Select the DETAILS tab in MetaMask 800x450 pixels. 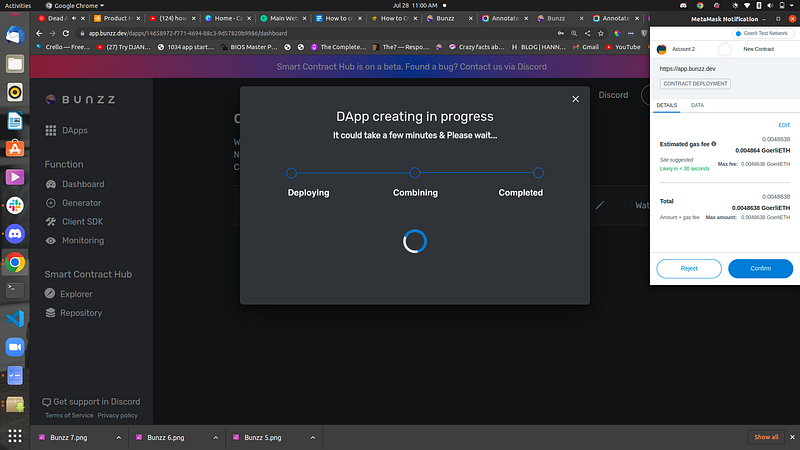(666, 105)
